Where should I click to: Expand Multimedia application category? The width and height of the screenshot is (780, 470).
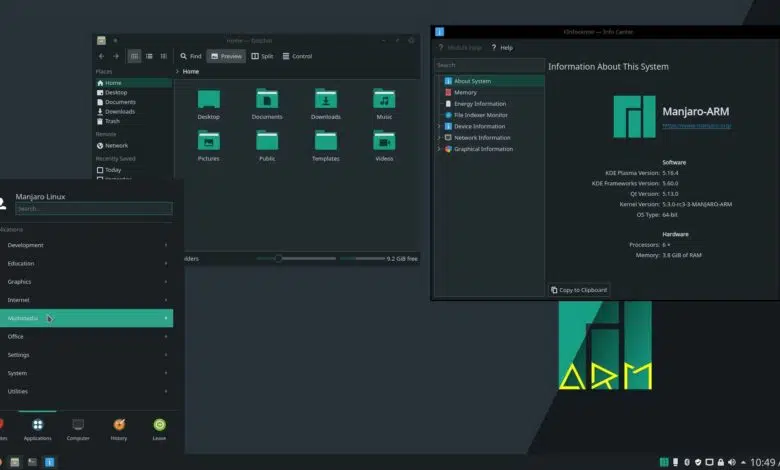[87, 318]
